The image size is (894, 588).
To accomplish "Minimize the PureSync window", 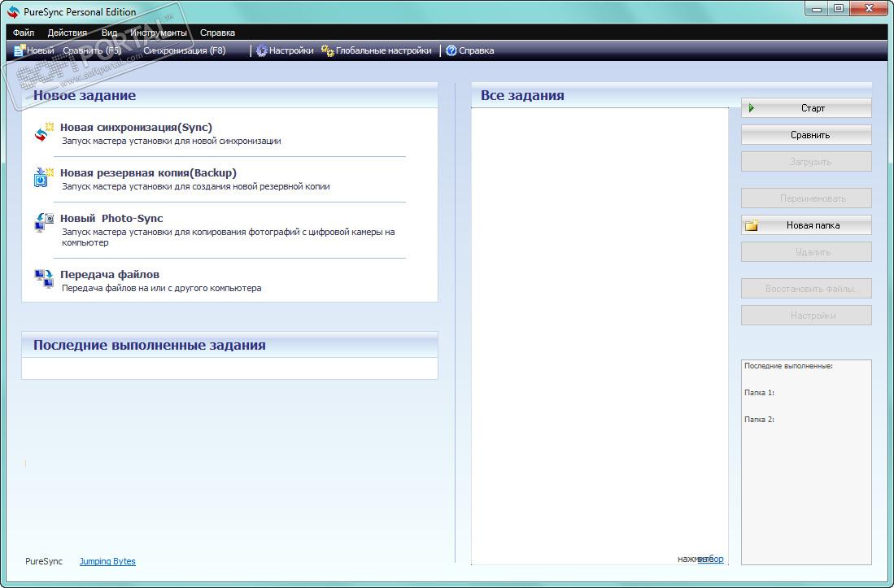I will point(817,8).
